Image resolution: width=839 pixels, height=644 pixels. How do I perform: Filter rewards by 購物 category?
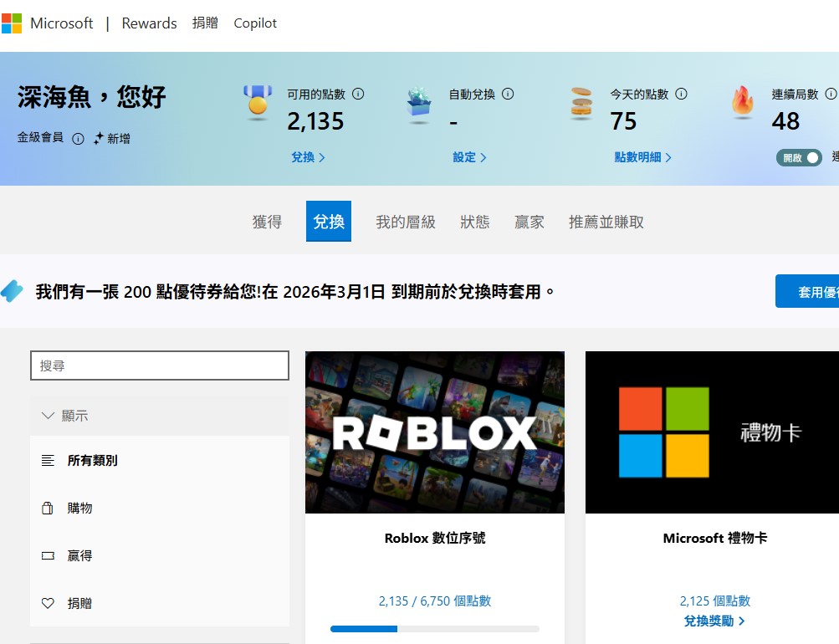tap(79, 509)
